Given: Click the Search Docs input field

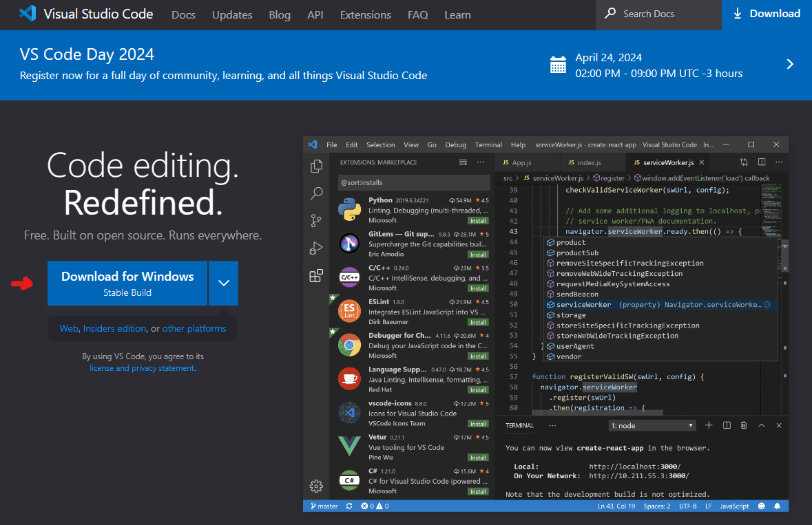Looking at the screenshot, I should (658, 14).
